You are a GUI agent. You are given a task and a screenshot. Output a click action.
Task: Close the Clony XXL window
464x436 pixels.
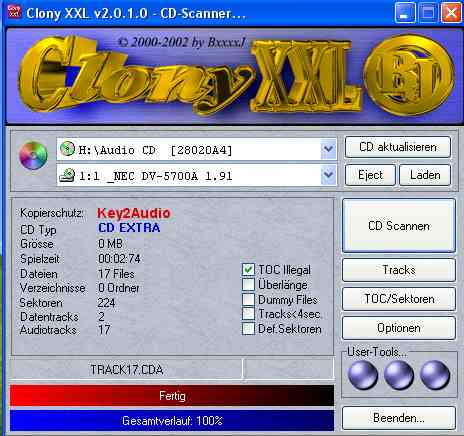tap(451, 13)
